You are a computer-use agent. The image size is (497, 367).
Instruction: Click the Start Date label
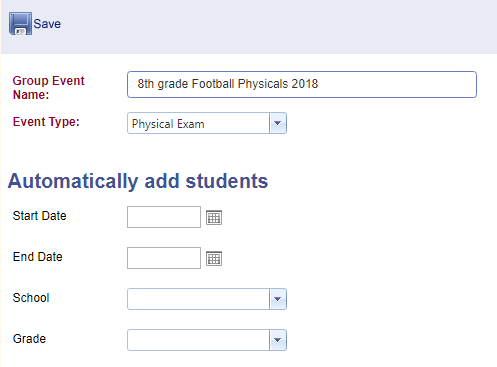coord(39,216)
